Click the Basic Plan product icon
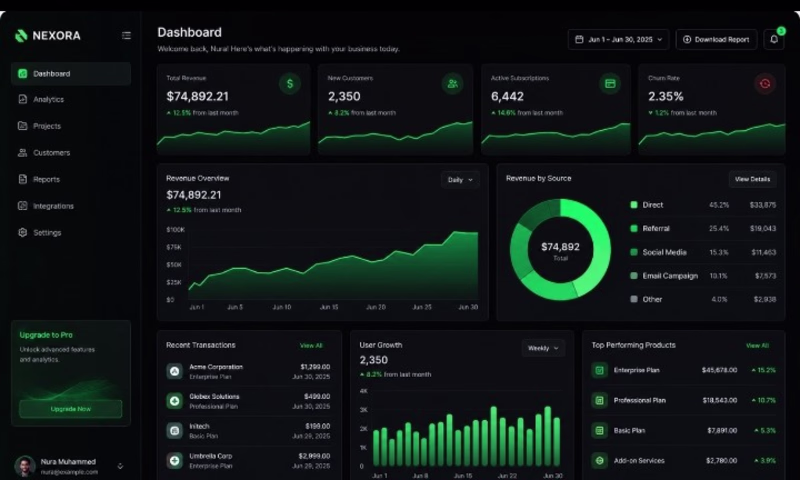This screenshot has width=800, height=480. (599, 431)
